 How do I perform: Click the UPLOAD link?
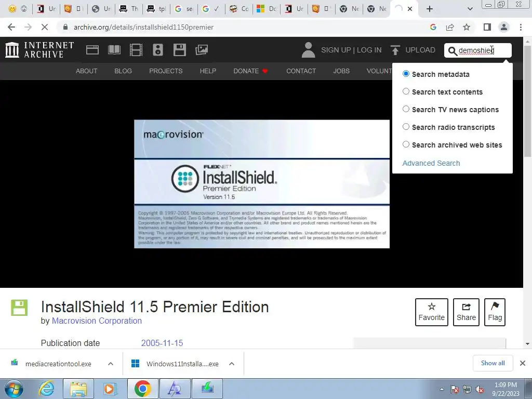[420, 50]
